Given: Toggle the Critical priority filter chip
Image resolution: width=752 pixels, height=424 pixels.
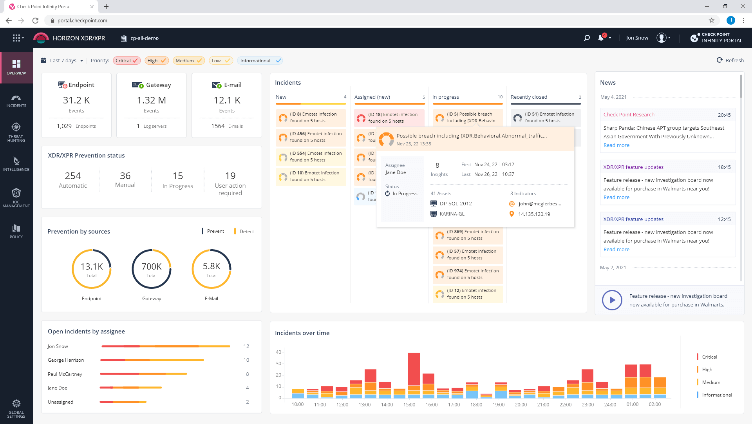Looking at the screenshot, I should tap(127, 60).
